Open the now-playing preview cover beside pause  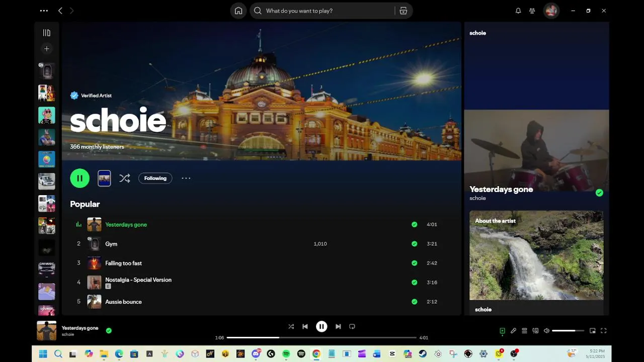pyautogui.click(x=104, y=178)
